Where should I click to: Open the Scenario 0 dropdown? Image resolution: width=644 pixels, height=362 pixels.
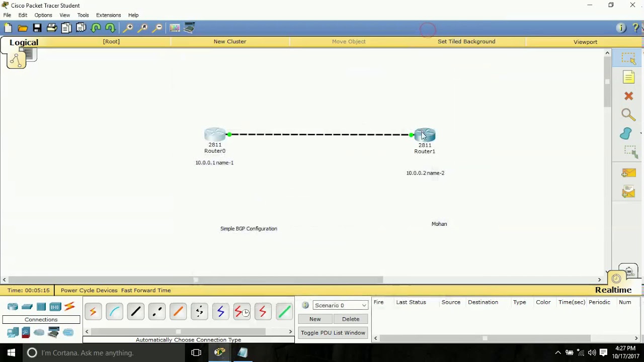tap(341, 305)
